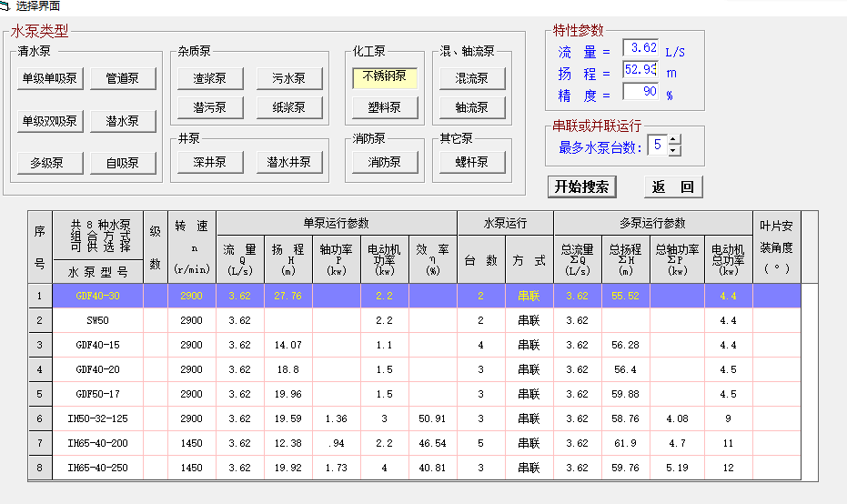Click row 8 sequence number header
Screen dimensions: 847x504
40,468
